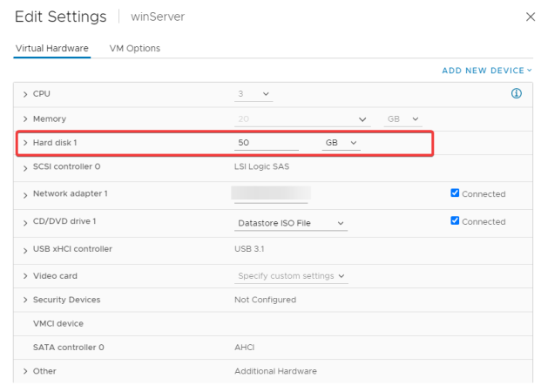Open Hard disk 1 GB unit dropdown
This screenshot has width=541, height=392.
click(x=342, y=143)
